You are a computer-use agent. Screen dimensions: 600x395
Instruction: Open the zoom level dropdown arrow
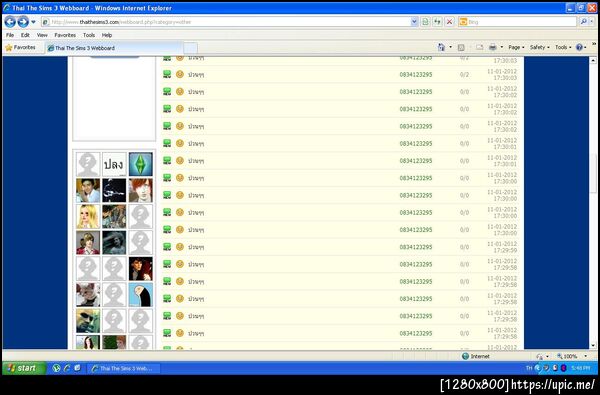[x=585, y=356]
